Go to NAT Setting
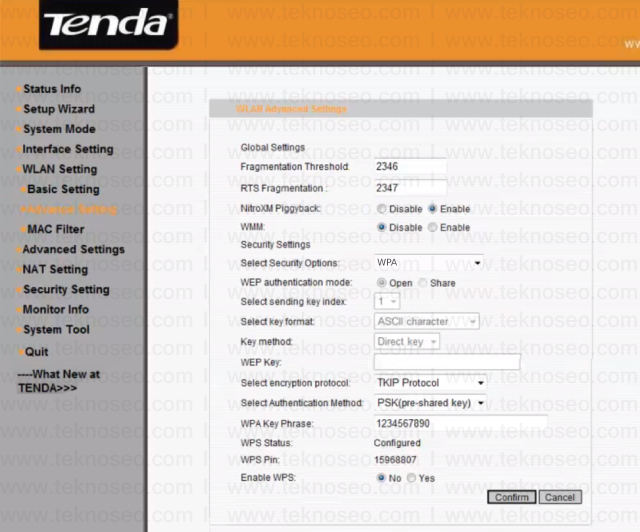Screen dimensions: 640x532 [55, 269]
